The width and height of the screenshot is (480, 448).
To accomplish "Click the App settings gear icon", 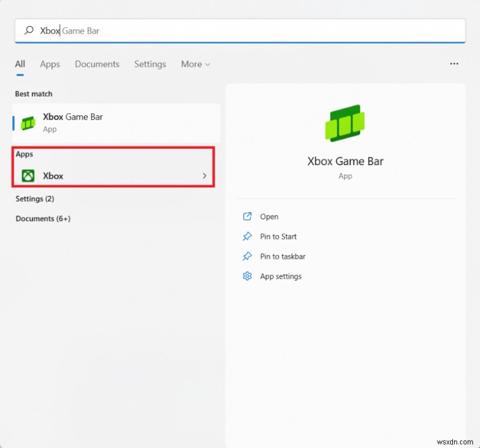I will [x=247, y=276].
